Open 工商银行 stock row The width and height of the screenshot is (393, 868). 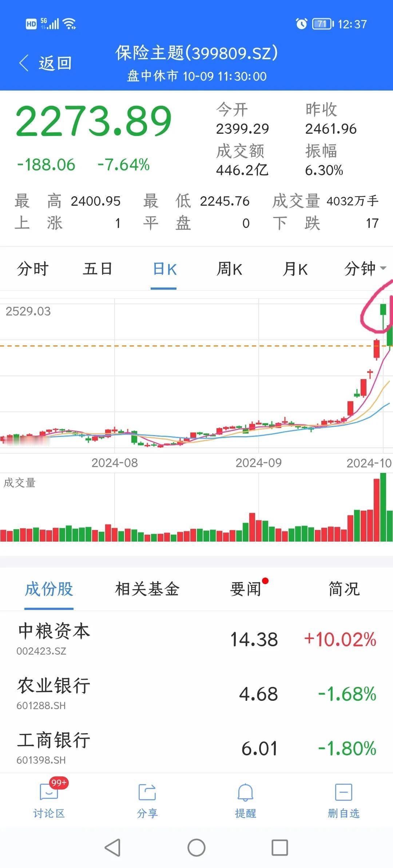196,748
